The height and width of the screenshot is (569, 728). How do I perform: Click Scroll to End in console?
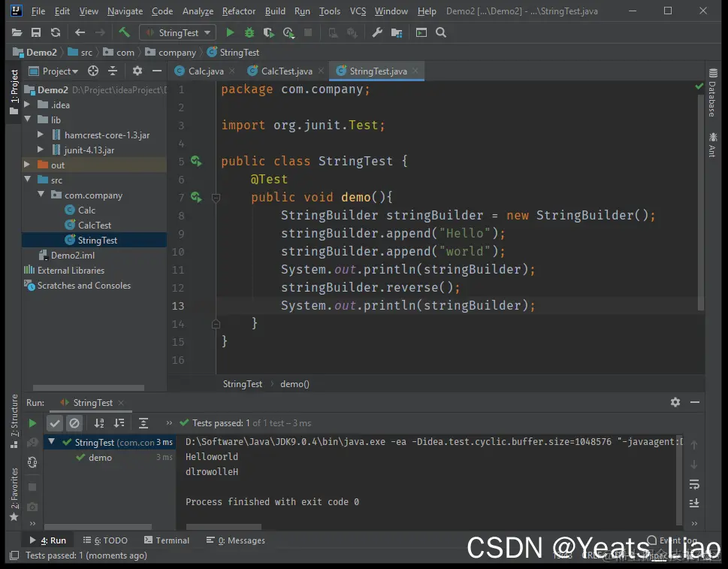tap(694, 504)
